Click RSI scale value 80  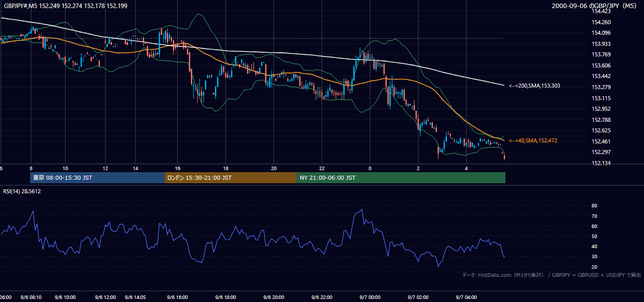click(x=595, y=206)
